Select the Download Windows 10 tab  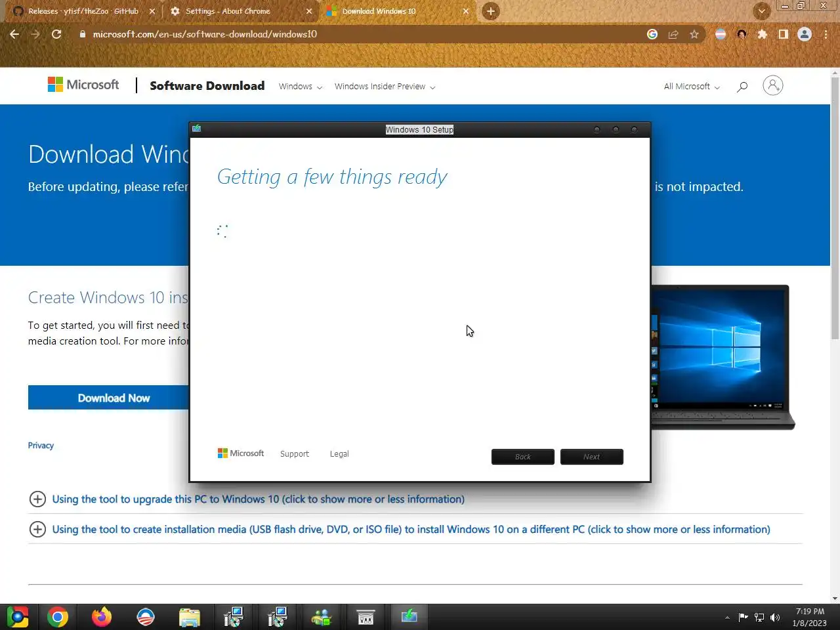(x=379, y=11)
